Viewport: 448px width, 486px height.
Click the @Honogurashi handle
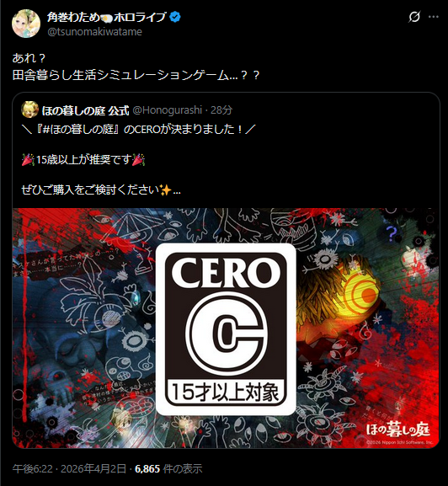click(x=168, y=110)
